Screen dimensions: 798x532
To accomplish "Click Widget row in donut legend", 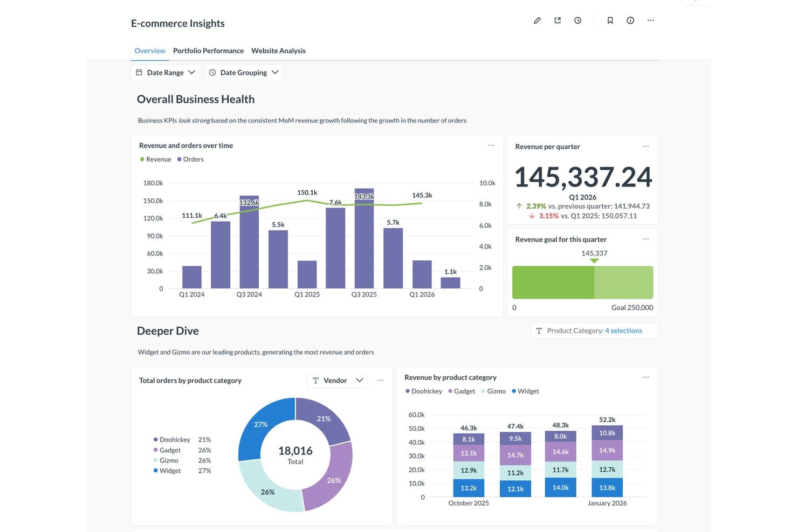I will 182,471.
